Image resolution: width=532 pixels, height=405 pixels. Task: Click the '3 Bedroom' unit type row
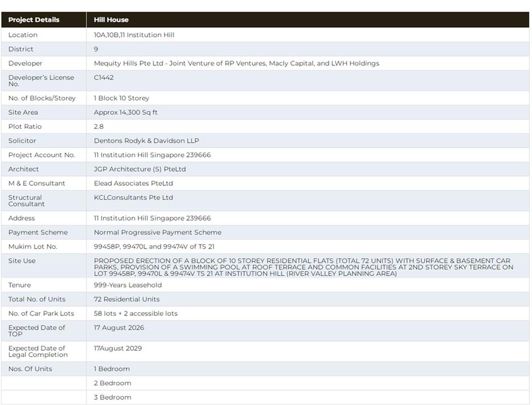pos(112,397)
